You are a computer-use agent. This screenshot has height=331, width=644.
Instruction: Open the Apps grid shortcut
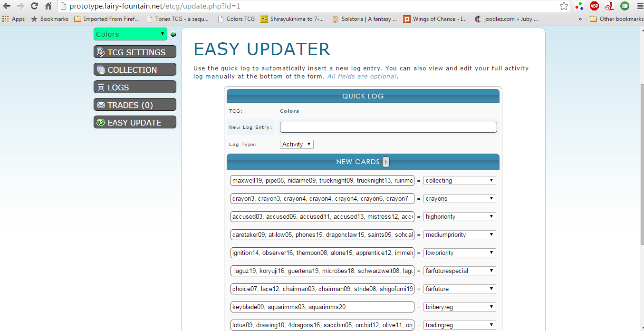click(13, 19)
